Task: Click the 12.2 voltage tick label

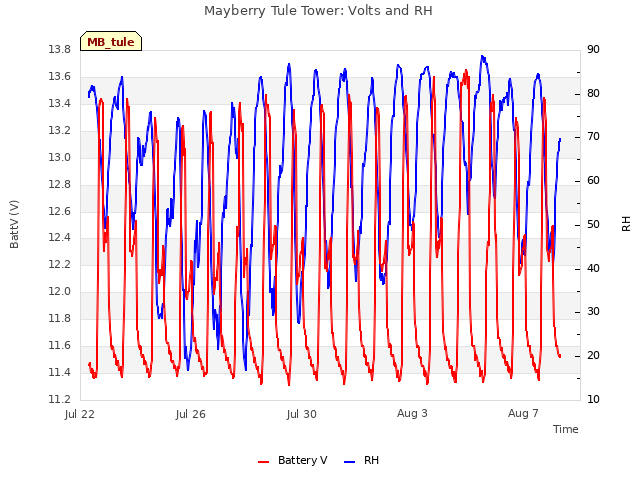Action: point(60,264)
